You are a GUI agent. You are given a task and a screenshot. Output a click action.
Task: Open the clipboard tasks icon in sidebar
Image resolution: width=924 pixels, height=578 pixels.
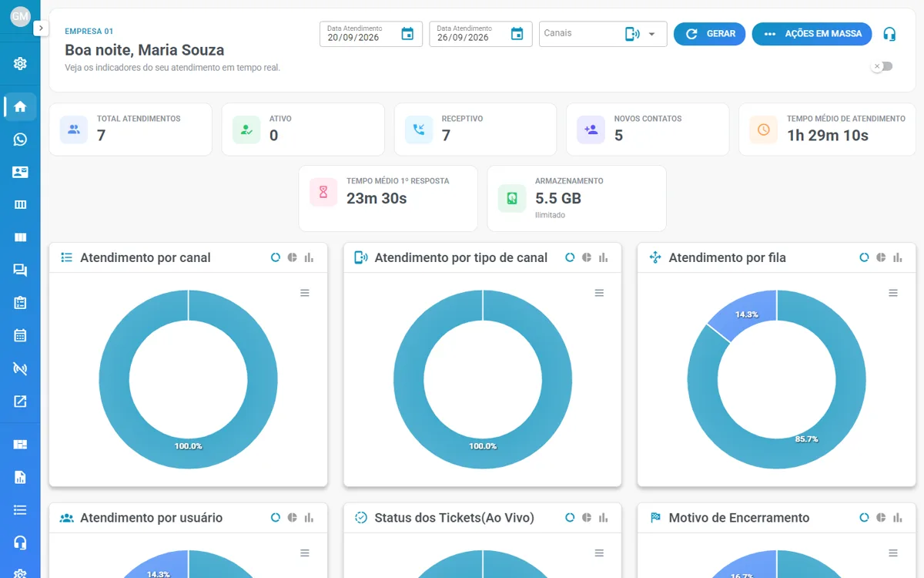(x=20, y=303)
